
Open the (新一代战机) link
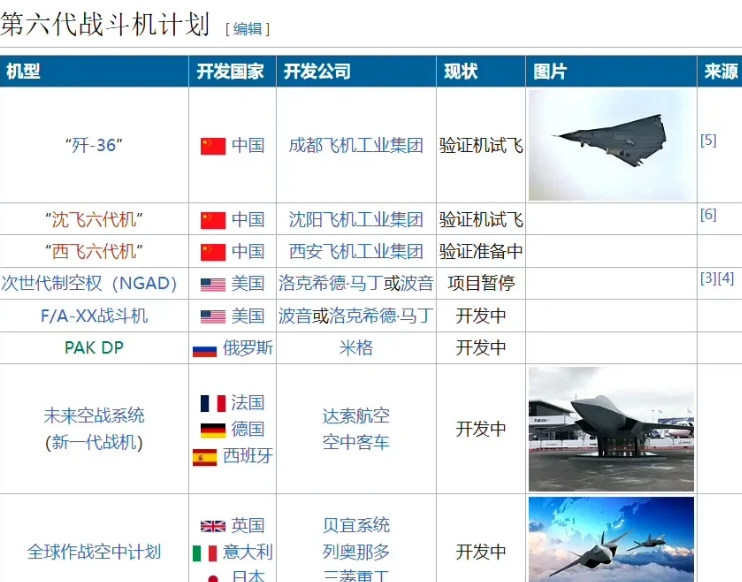point(94,442)
